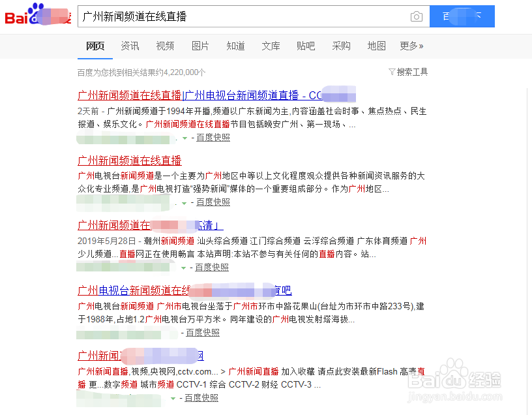Click the result count text 百度为您找到相关结果
The width and height of the screenshot is (532, 415).
(141, 72)
